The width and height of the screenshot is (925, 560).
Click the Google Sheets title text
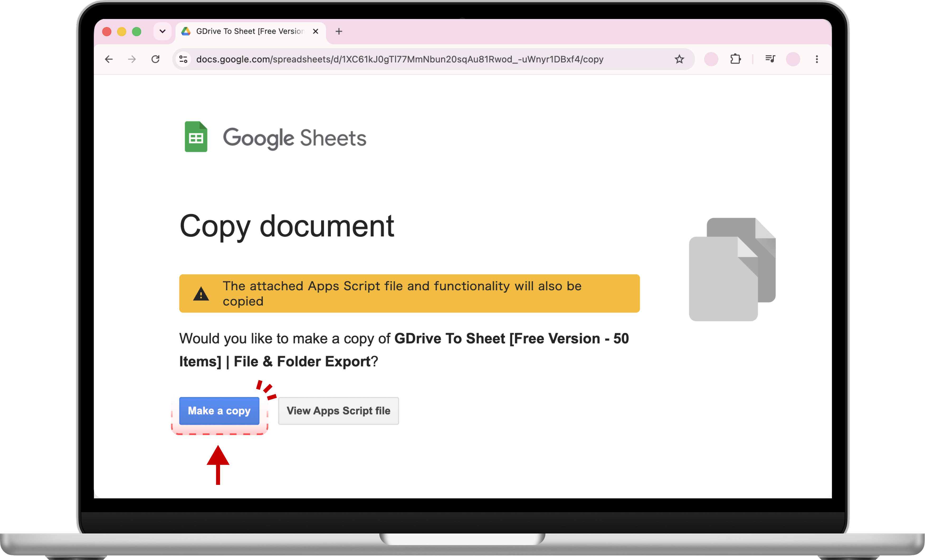coord(295,138)
